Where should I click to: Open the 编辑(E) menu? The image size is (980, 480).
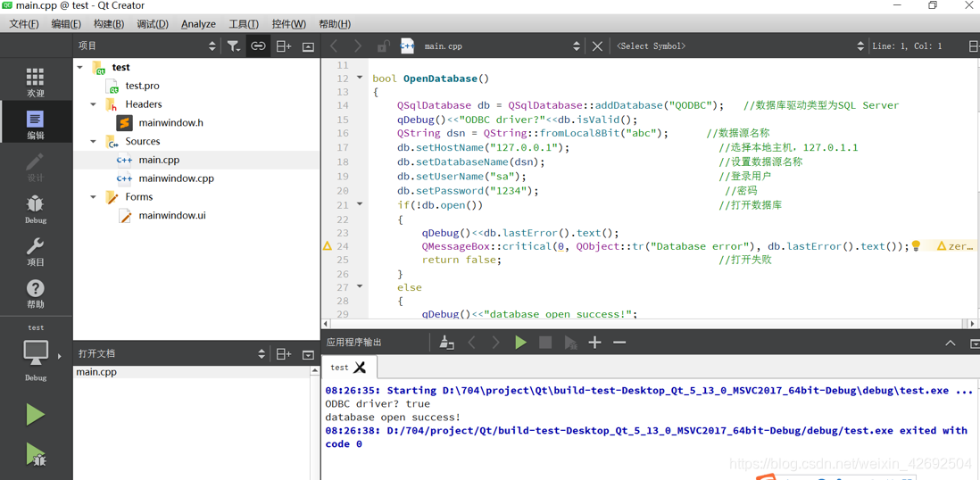[x=66, y=24]
